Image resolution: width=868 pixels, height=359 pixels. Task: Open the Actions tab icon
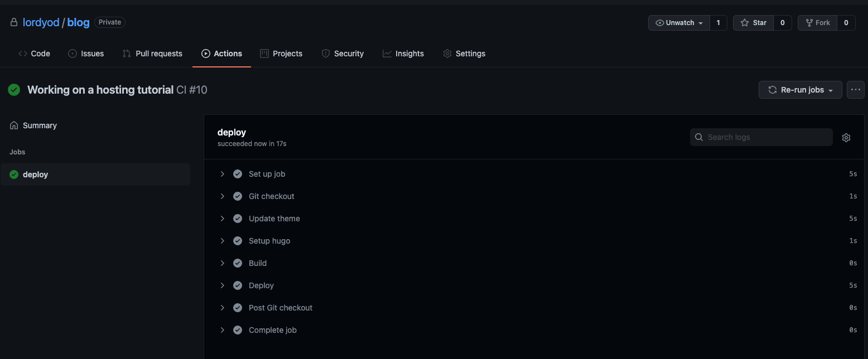[206, 53]
